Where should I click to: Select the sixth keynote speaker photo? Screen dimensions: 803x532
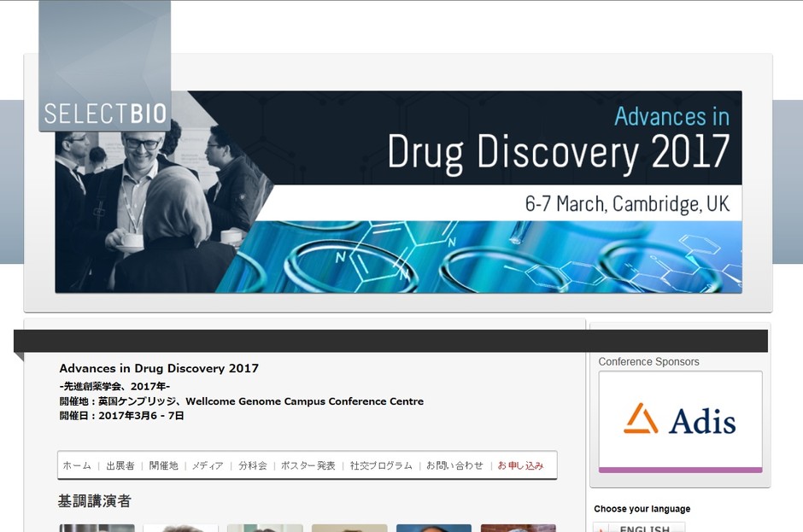click(x=519, y=528)
